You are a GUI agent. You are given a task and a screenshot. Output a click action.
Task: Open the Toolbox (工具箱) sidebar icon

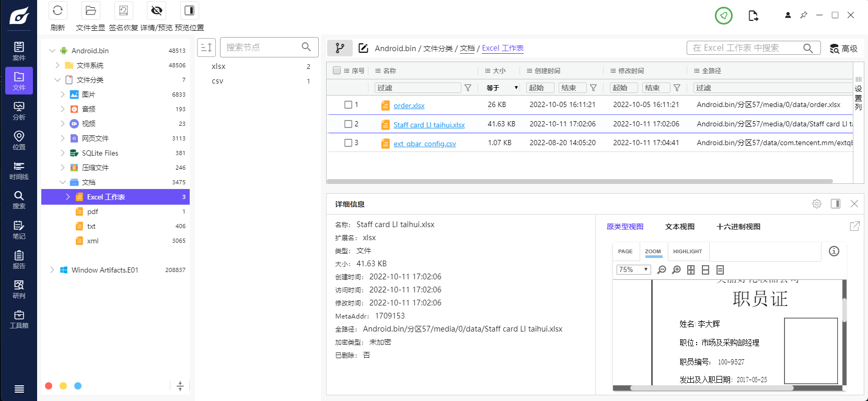click(19, 319)
